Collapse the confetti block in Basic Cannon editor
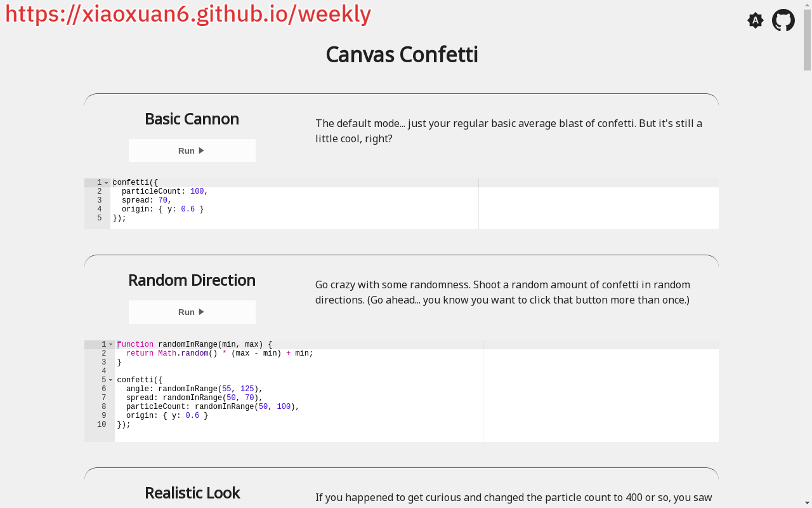812x508 pixels. (107, 183)
